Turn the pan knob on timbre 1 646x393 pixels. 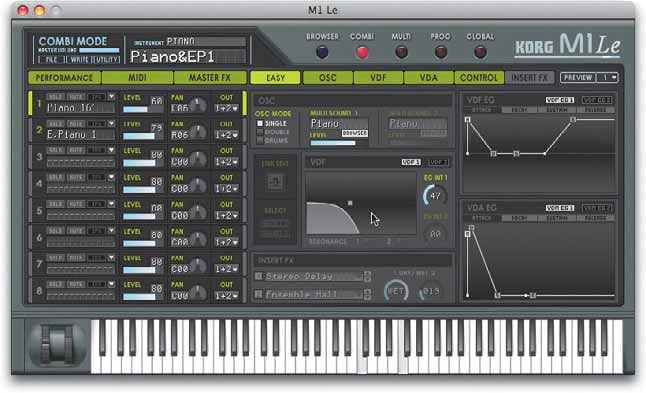tap(198, 105)
